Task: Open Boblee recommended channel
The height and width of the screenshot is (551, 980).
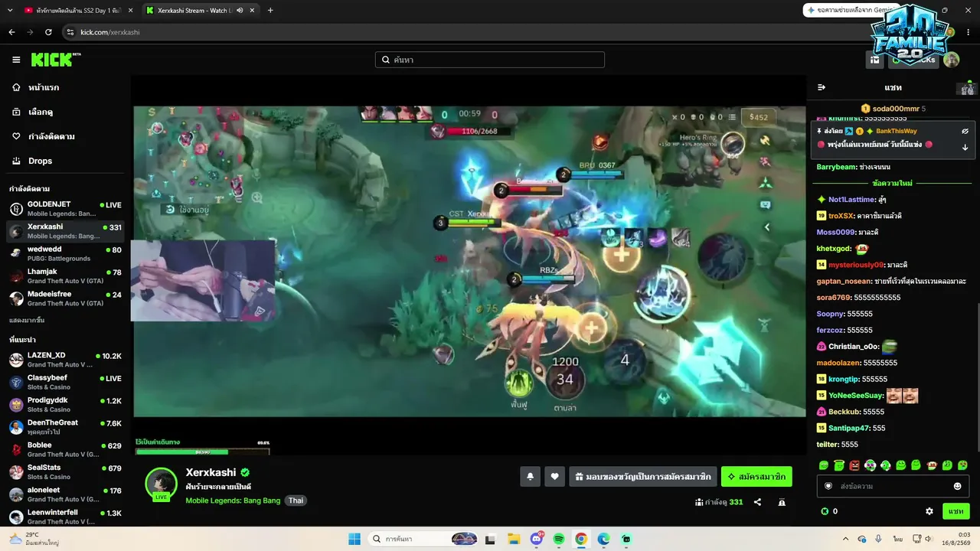Action: pos(65,449)
